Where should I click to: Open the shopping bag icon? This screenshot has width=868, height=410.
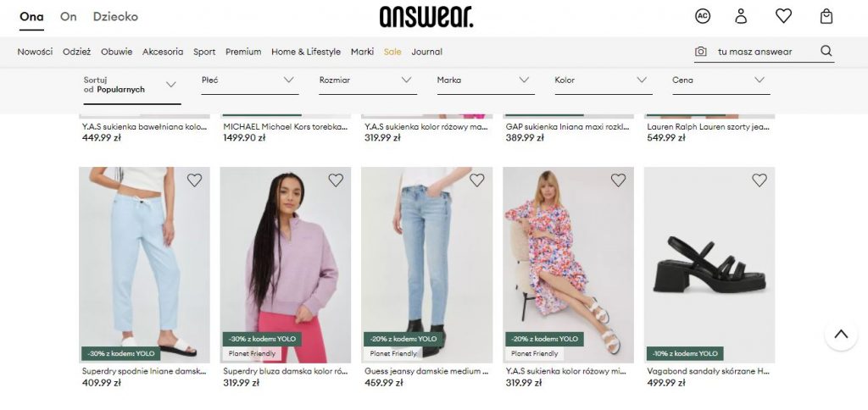(826, 16)
